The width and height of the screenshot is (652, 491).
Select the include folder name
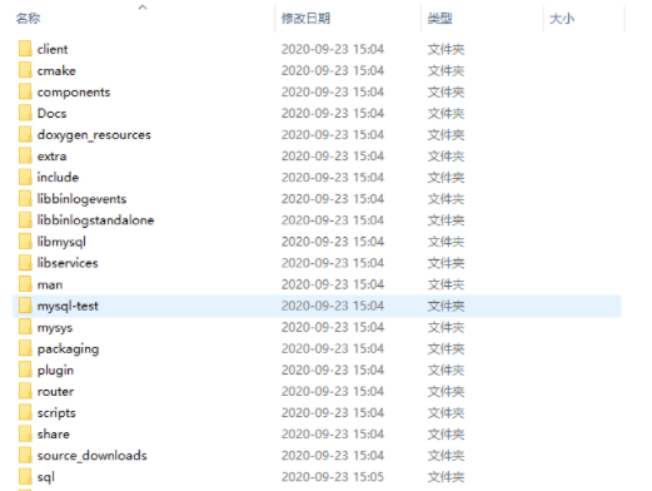[x=58, y=177]
